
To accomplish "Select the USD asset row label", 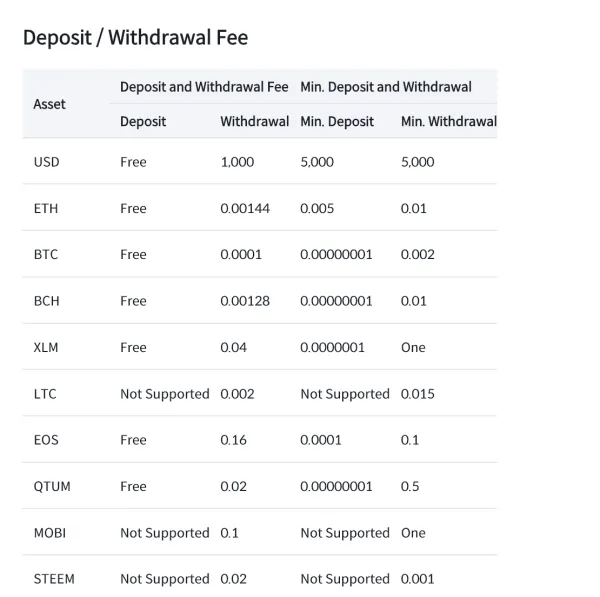I will pos(46,162).
